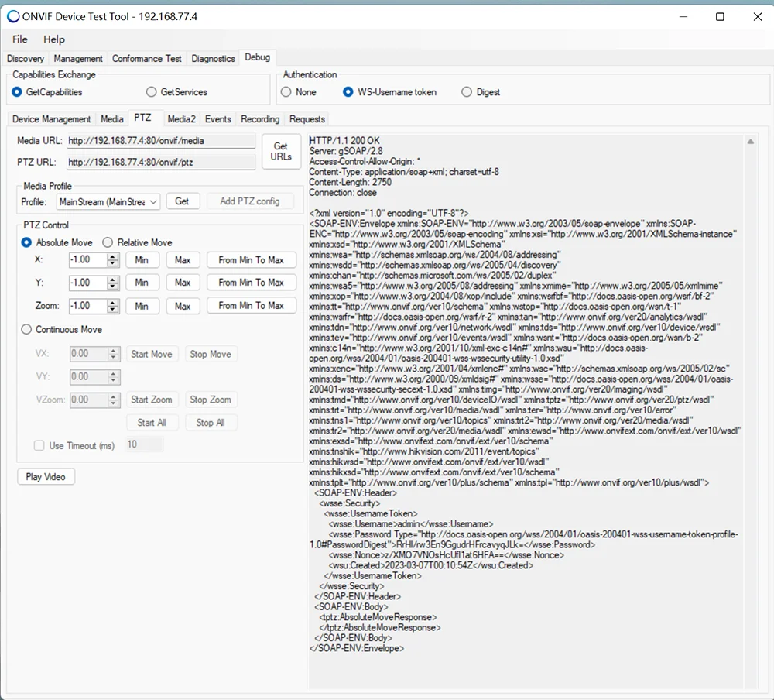774x700 pixels.
Task: Set Zoom to Max
Action: click(x=183, y=306)
